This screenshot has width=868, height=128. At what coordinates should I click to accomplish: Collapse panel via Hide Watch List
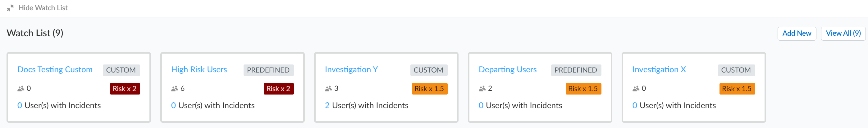[43, 8]
